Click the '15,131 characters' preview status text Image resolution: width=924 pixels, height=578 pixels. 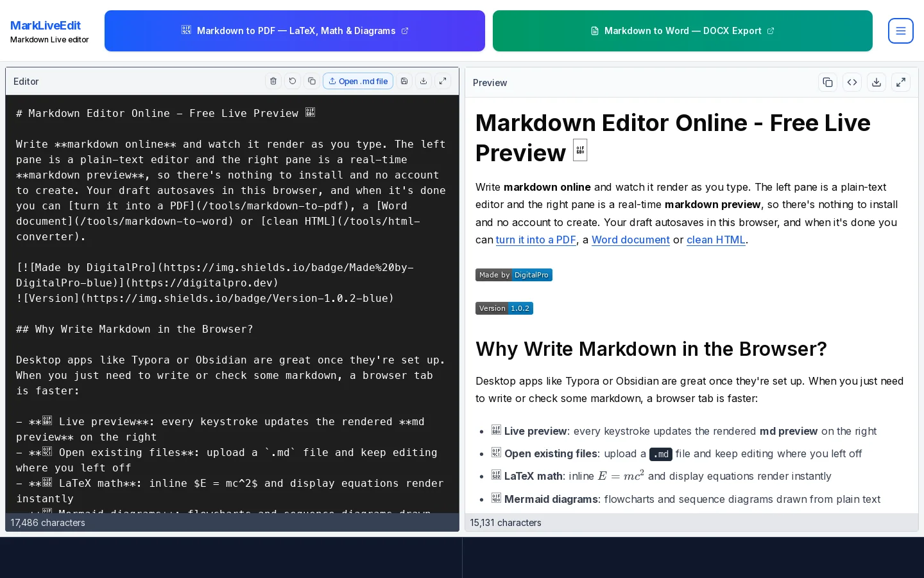(506, 523)
